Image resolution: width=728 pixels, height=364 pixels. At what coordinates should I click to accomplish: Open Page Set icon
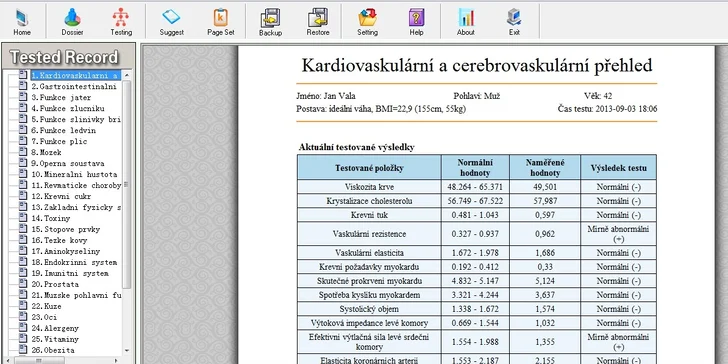click(x=221, y=22)
